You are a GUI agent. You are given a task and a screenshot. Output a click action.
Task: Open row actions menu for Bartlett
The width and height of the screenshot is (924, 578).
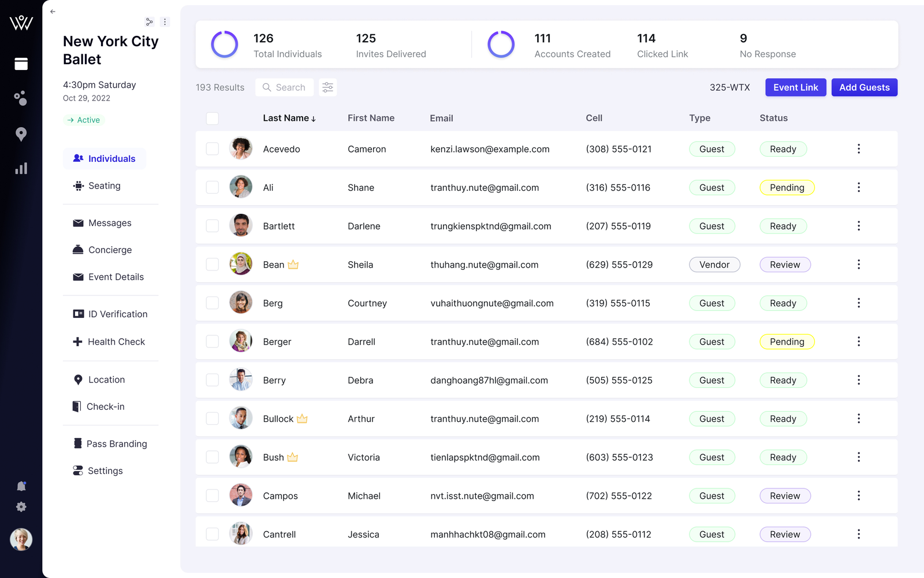[x=859, y=226]
